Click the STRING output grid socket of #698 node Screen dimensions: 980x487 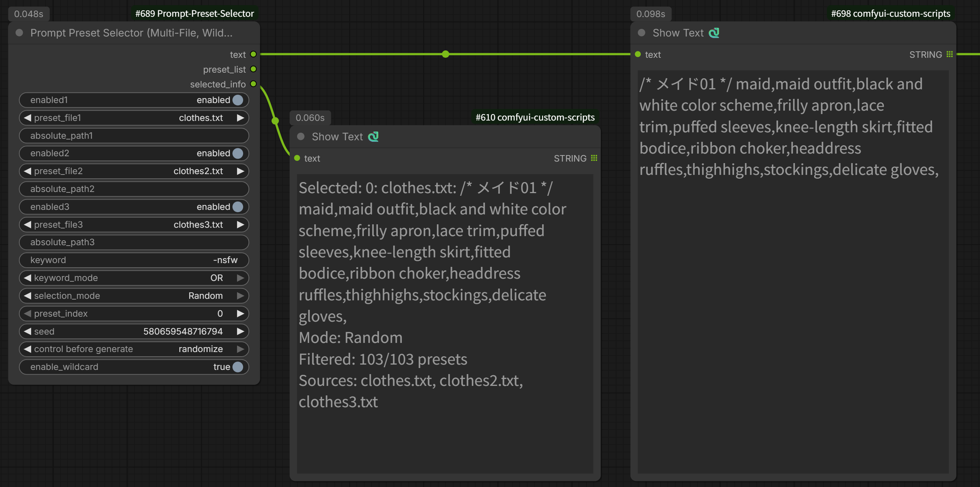(x=950, y=54)
